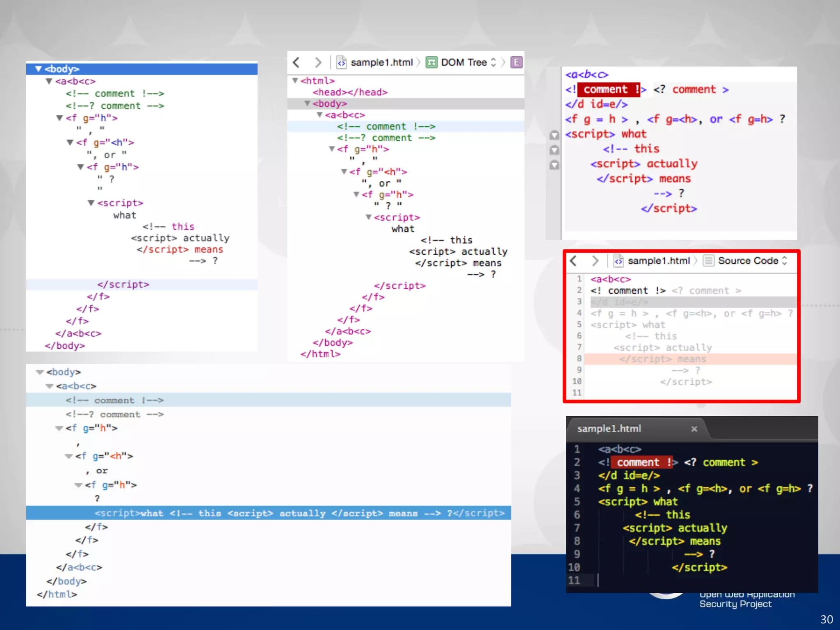Collapse <f g="<h"> in the panel with selected script row
The image size is (840, 630).
pyautogui.click(x=68, y=456)
